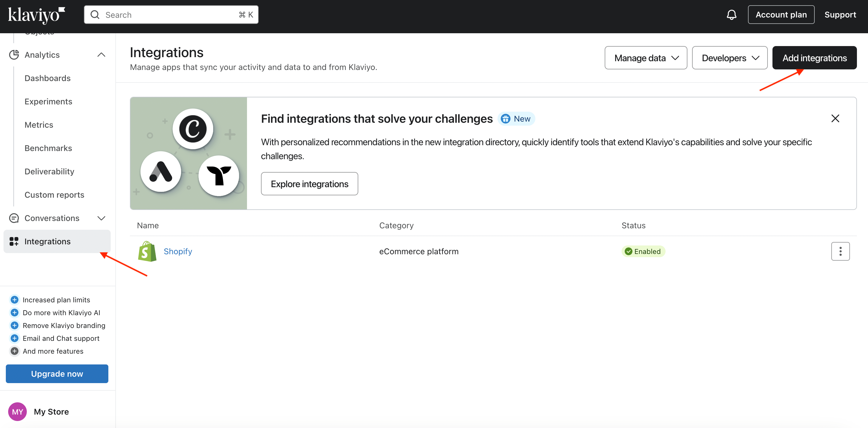Screen dimensions: 868x428
Task: Click the Enabled status badge text
Action: pos(647,251)
